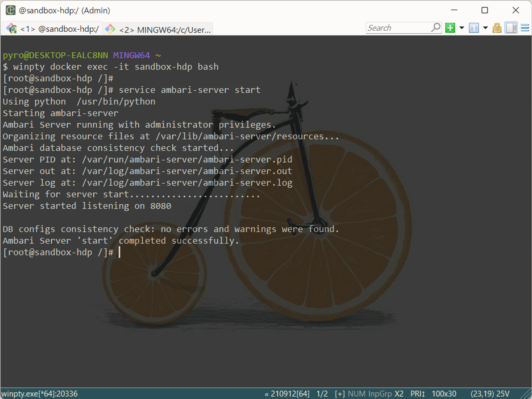Click the 'Waiting for server start' line
Viewport: 532px width, 399px height.
(x=131, y=195)
